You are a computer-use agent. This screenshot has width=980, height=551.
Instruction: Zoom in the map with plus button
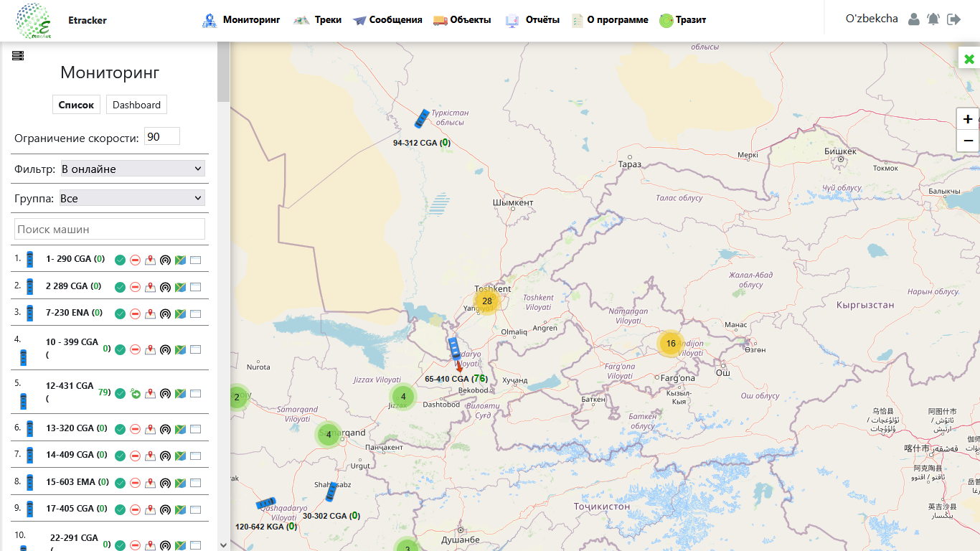[x=968, y=119]
